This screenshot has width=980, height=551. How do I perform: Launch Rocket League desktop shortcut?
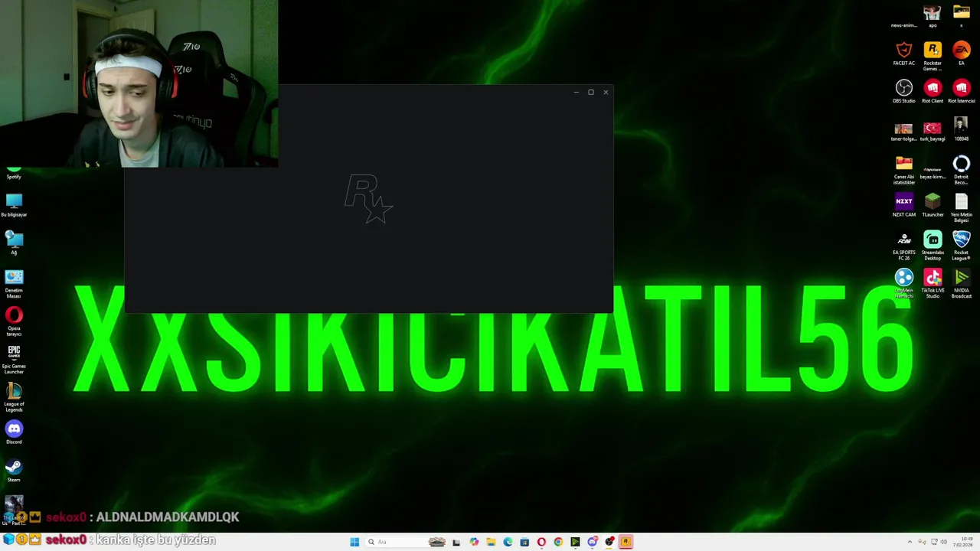pos(962,246)
